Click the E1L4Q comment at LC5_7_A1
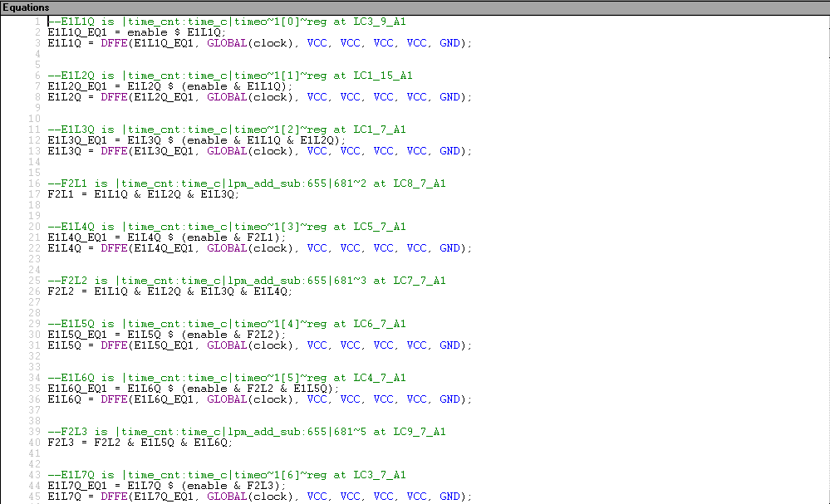Screen dimensions: 830x504 (x=226, y=227)
